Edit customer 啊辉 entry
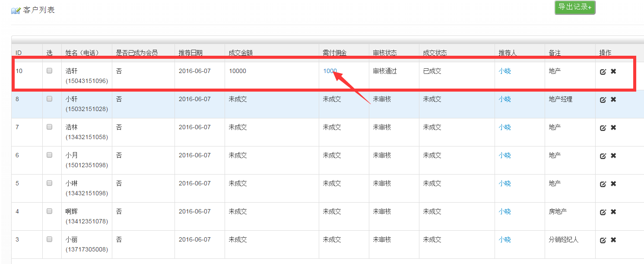 point(603,212)
